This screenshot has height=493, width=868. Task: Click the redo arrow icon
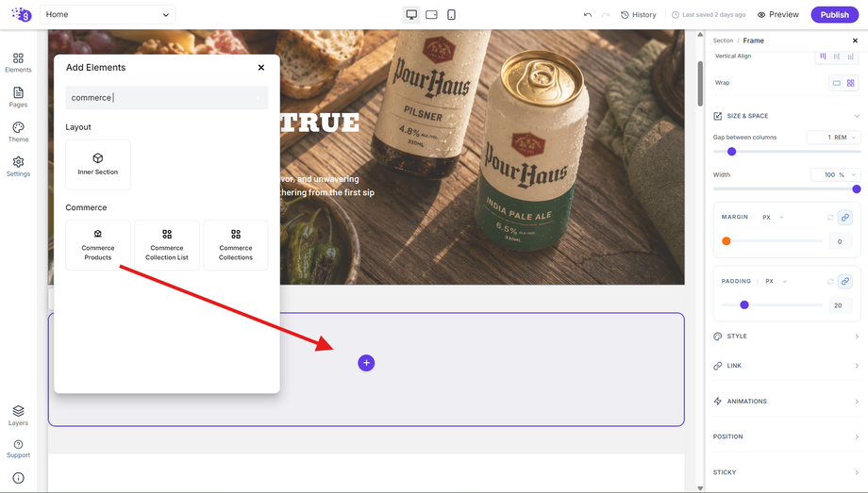tap(606, 15)
